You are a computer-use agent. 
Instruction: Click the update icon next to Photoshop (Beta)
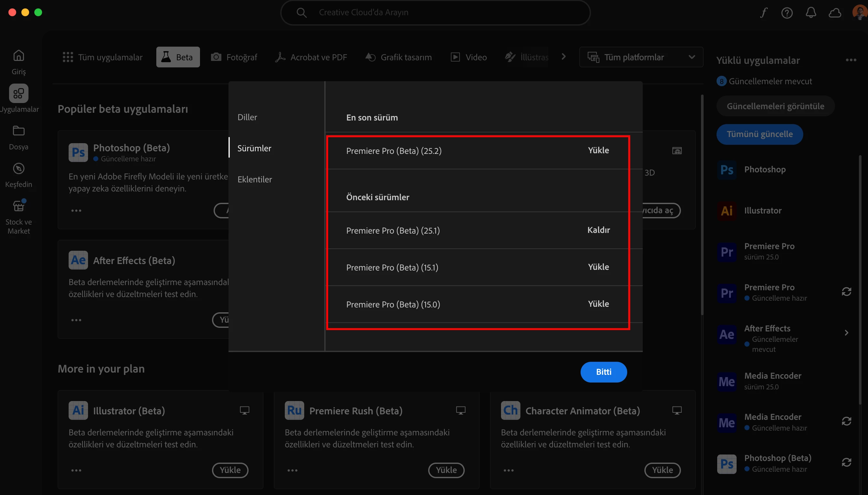click(846, 462)
